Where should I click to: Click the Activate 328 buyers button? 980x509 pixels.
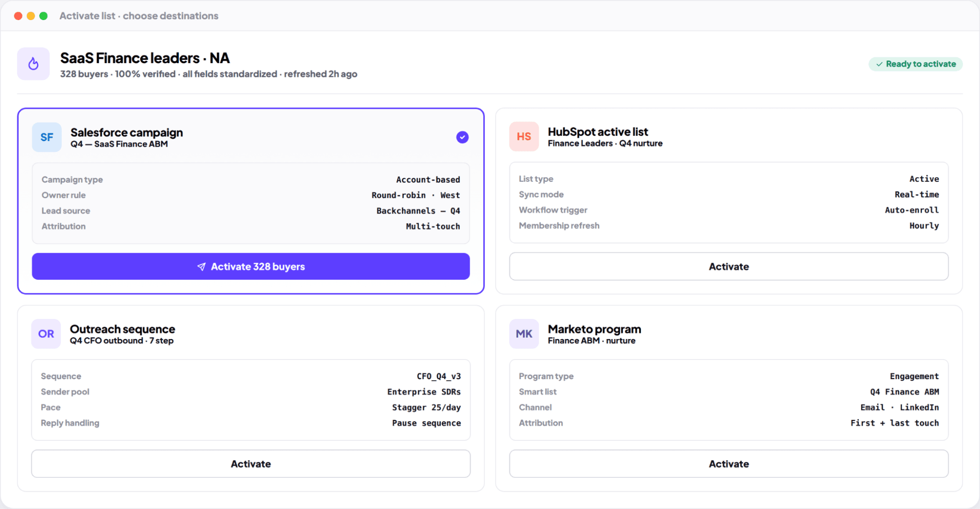(x=251, y=267)
